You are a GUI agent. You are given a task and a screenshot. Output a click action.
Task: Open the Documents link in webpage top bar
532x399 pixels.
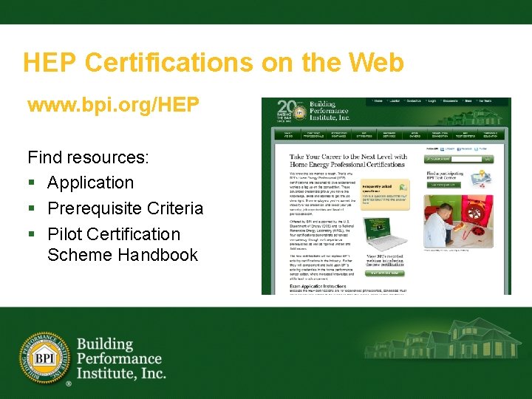pyautogui.click(x=449, y=100)
